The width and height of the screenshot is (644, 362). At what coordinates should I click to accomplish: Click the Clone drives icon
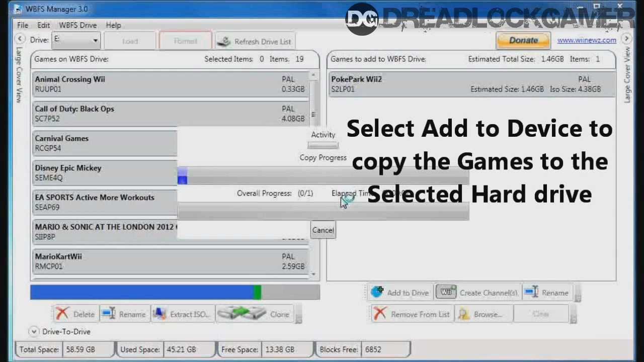(x=242, y=314)
